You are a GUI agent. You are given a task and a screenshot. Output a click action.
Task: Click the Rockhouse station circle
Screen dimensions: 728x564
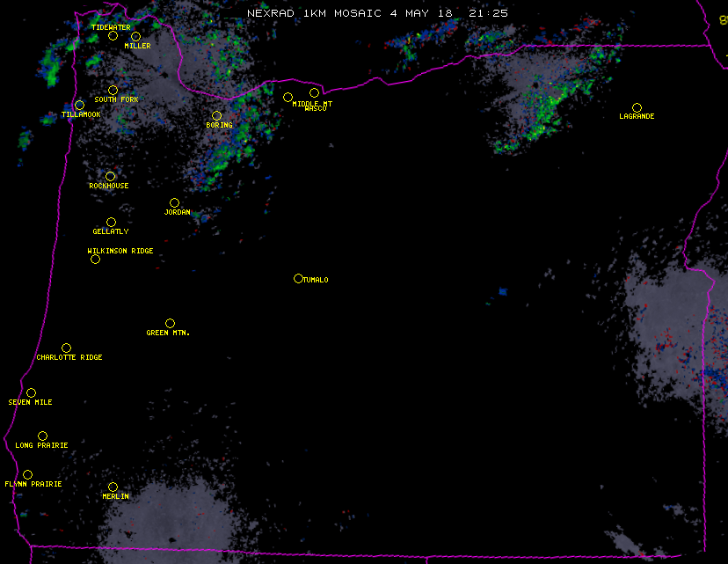(110, 177)
